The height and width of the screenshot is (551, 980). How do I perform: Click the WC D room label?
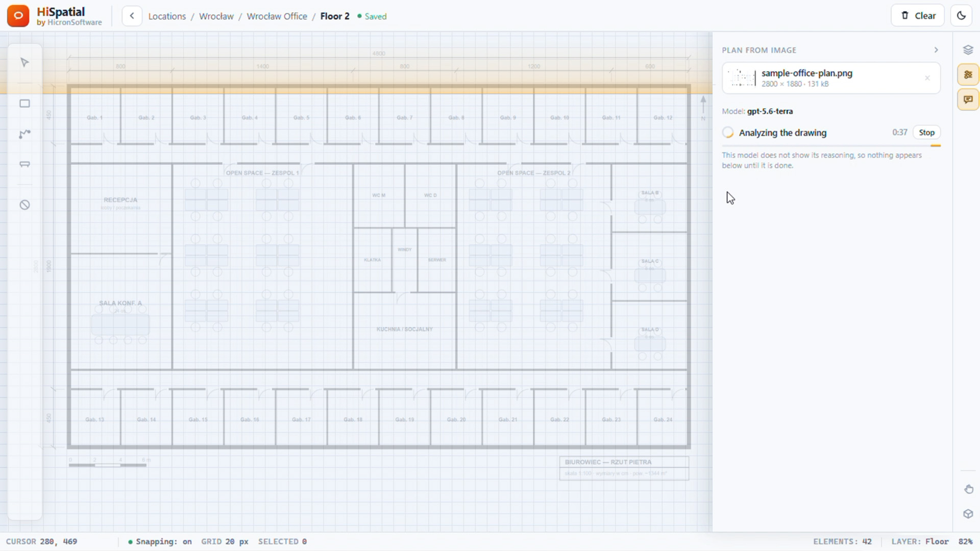430,195
